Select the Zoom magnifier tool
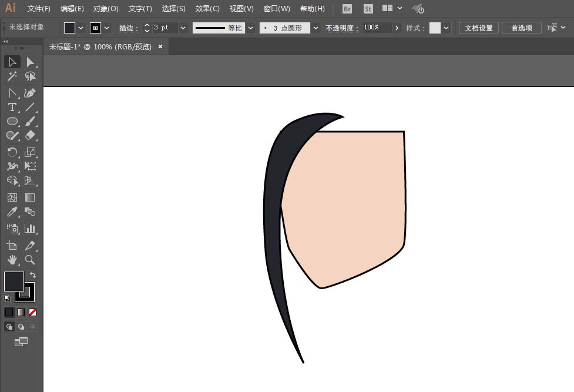This screenshot has height=392, width=574. 30,260
